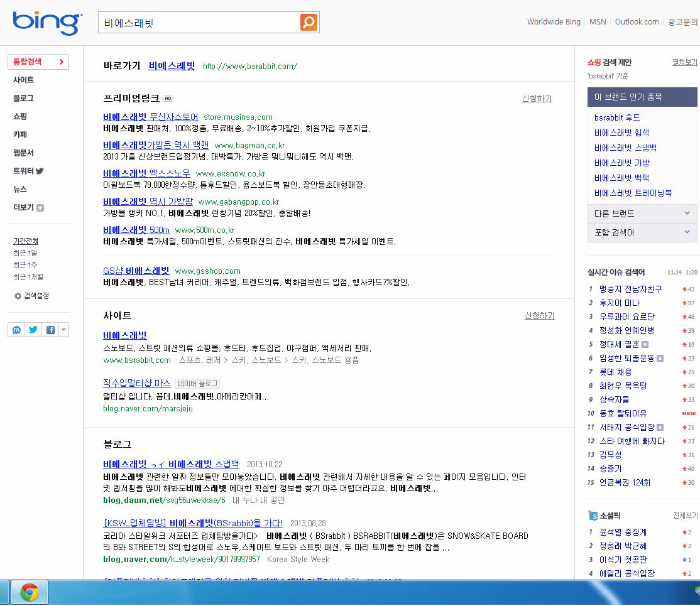Image resolution: width=700 pixels, height=606 pixels.
Task: Open the MSN link
Action: 598,22
